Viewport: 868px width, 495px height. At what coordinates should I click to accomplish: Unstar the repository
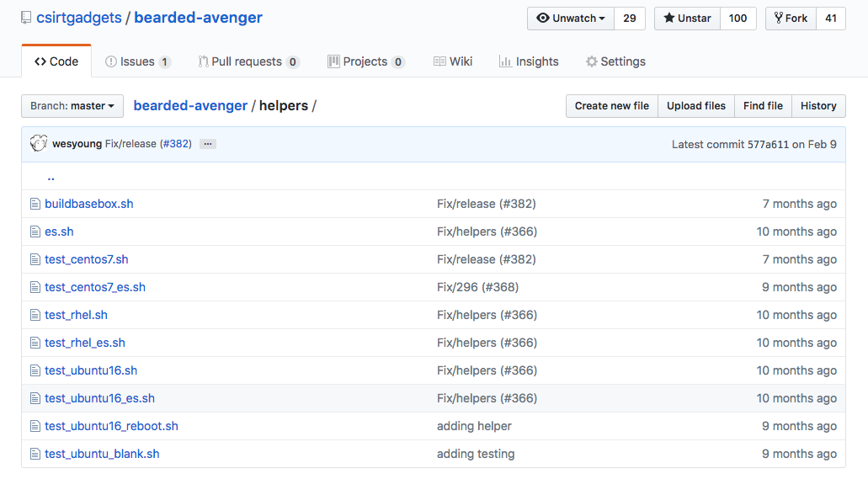click(x=687, y=19)
